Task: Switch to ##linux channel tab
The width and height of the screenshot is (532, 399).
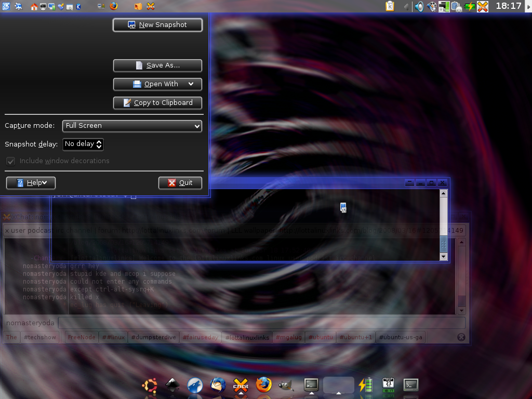Action: tap(113, 337)
